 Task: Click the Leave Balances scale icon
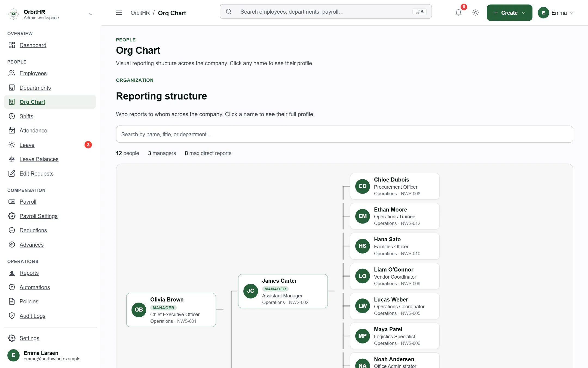12,159
